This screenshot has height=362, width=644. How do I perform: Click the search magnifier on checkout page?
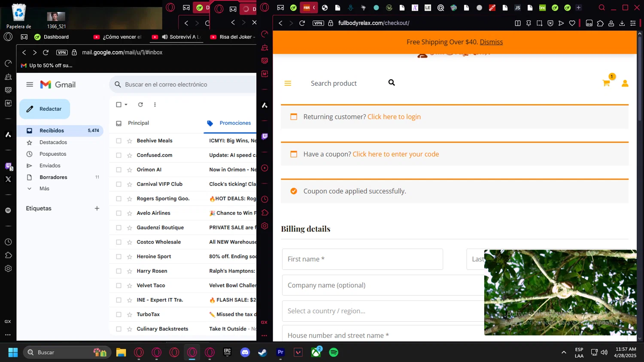pos(392,82)
